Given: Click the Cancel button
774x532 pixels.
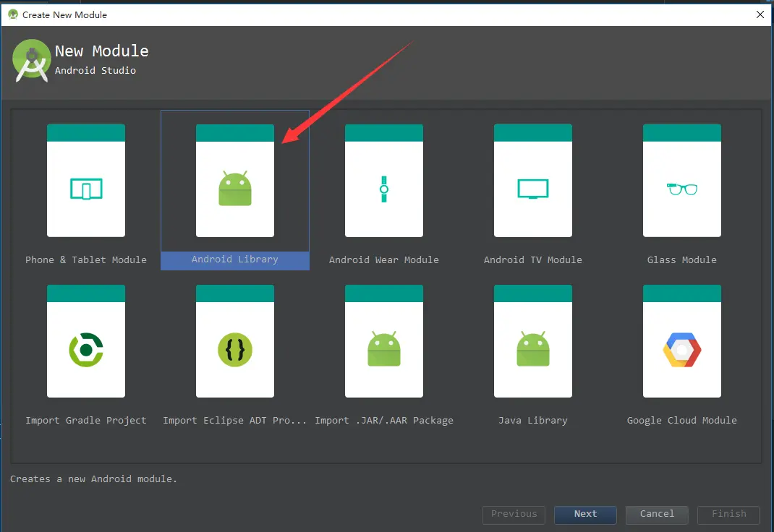Looking at the screenshot, I should (x=657, y=515).
